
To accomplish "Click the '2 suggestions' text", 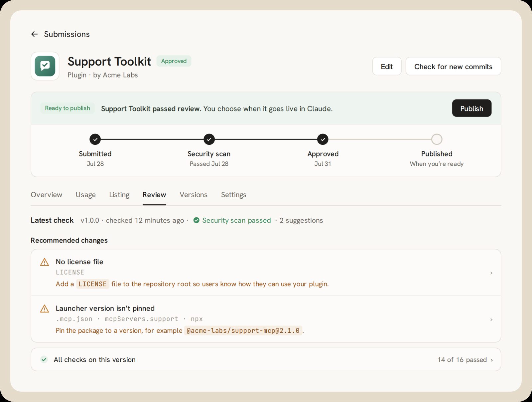I will click(301, 220).
